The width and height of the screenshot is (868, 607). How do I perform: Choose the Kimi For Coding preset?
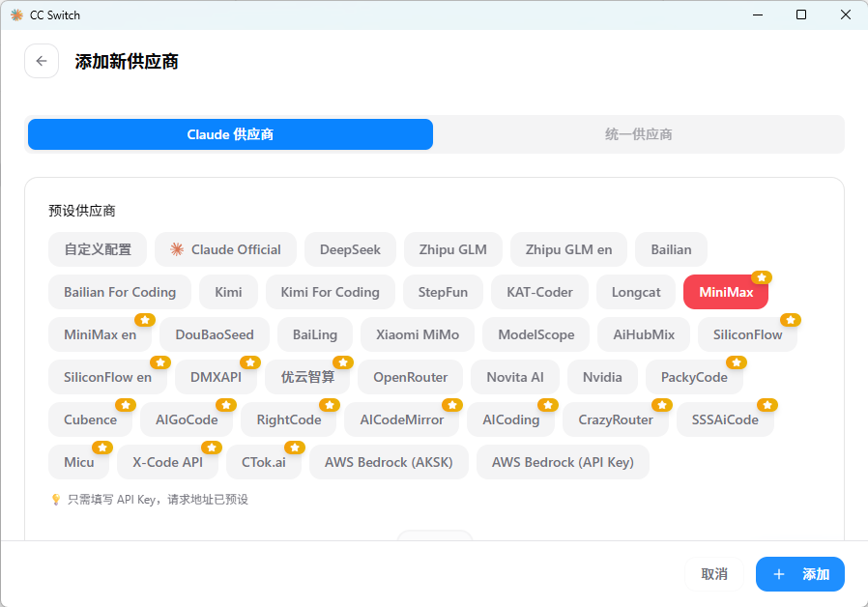[330, 292]
